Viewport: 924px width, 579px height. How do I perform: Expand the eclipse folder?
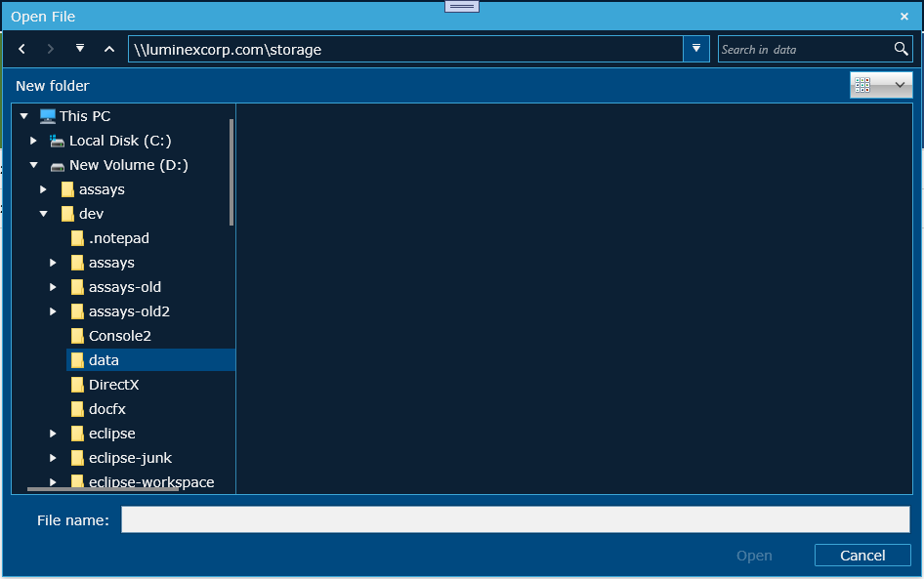pyautogui.click(x=53, y=434)
